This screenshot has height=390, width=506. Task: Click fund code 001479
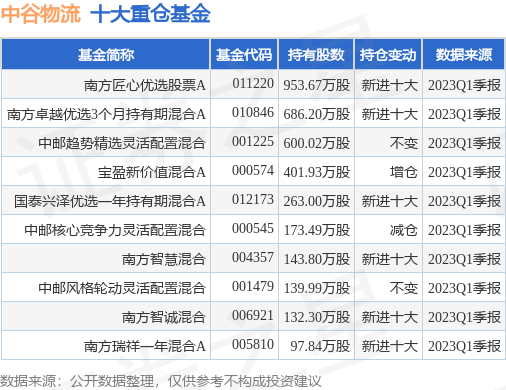253,286
